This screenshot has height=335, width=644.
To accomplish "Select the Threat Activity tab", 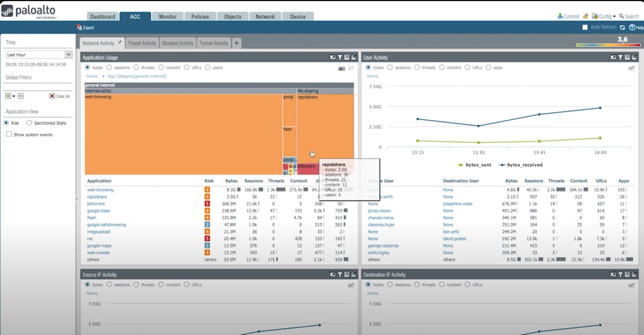I will point(142,43).
